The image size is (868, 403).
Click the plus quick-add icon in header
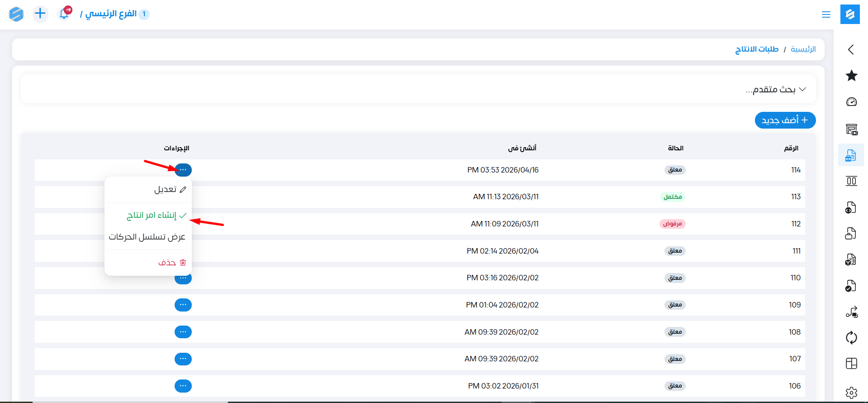(x=40, y=14)
